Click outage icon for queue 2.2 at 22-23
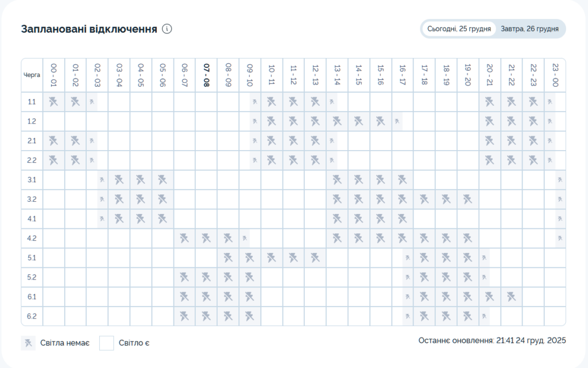The width and height of the screenshot is (588, 368). (x=533, y=160)
